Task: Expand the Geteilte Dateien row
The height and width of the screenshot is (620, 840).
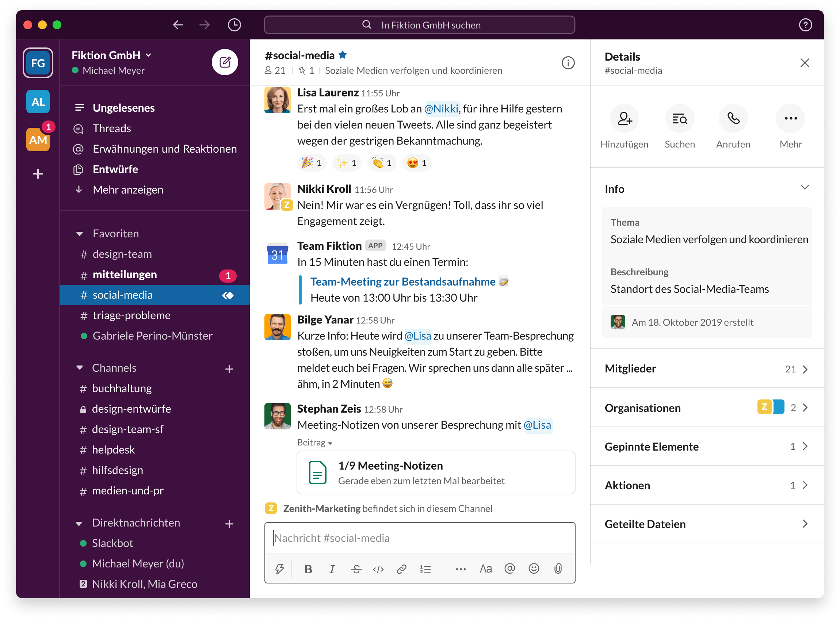Action: (707, 524)
